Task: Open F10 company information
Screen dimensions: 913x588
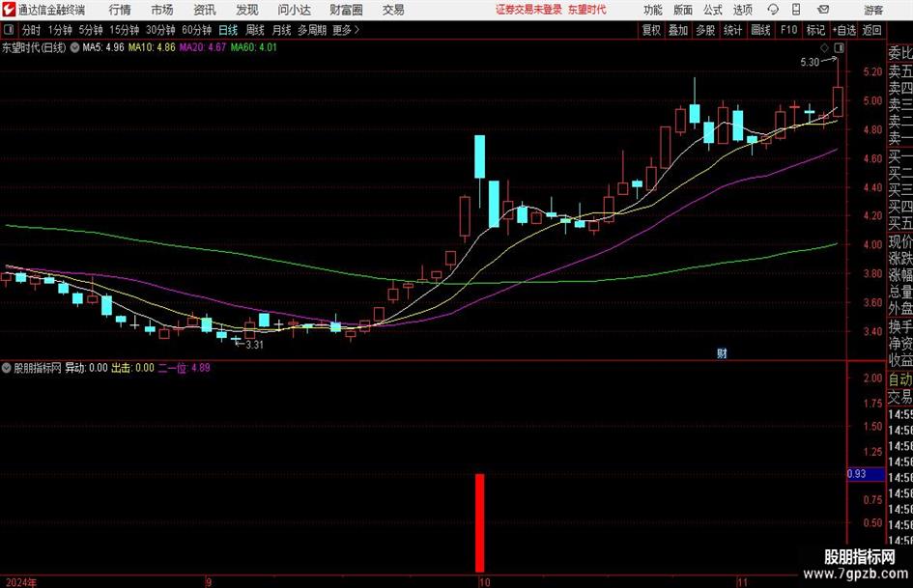Action: coord(789,30)
